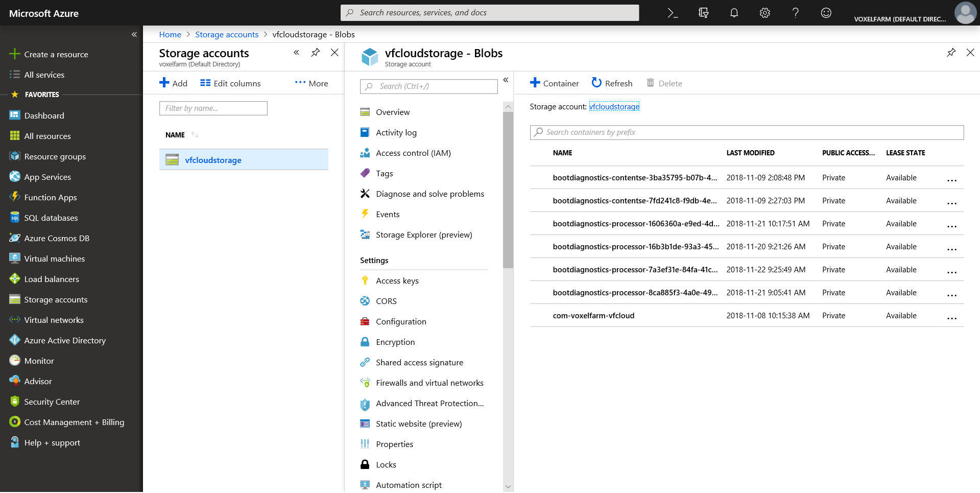Open Security Center

(52, 402)
